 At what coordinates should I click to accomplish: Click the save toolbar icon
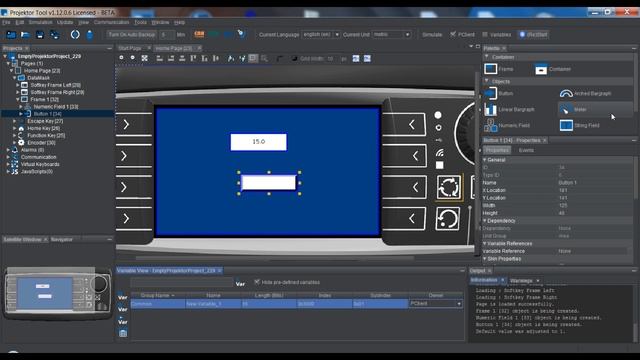click(x=40, y=35)
